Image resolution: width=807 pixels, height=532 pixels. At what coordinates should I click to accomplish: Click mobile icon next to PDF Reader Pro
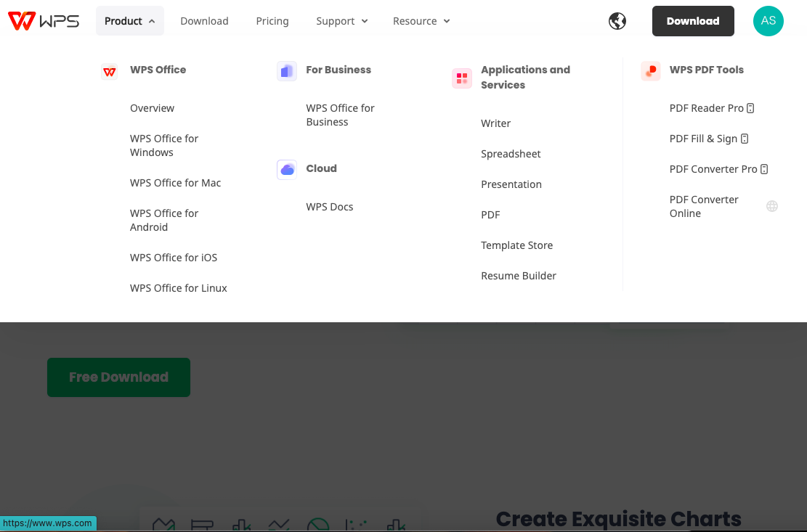750,108
